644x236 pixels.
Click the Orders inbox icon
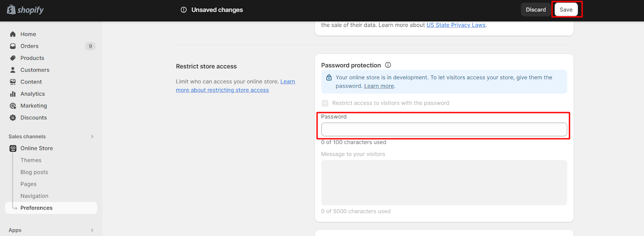tap(13, 46)
